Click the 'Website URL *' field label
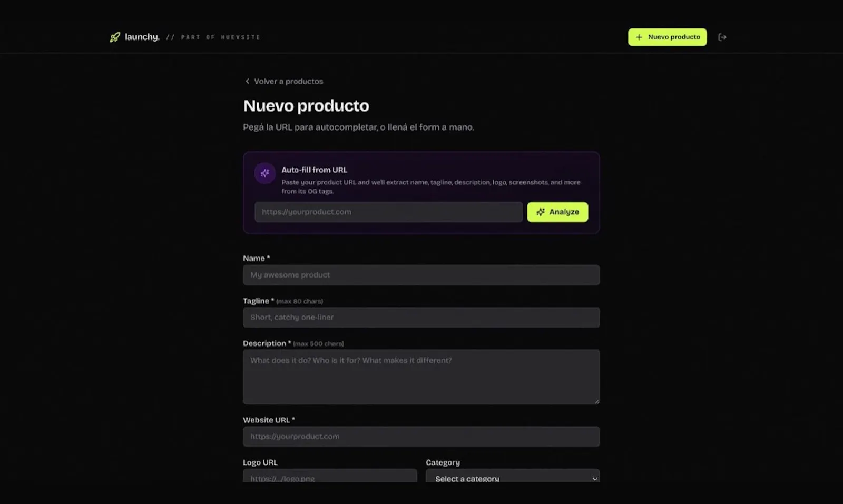The width and height of the screenshot is (843, 504). [269, 420]
